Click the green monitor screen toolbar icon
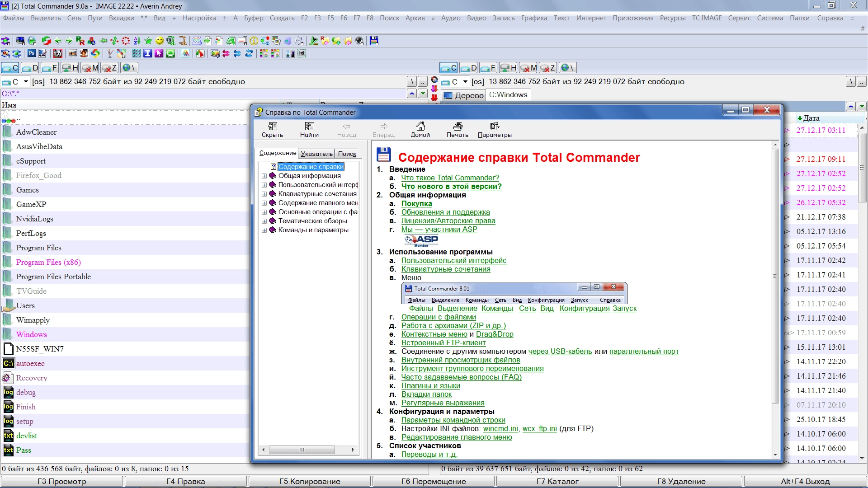Screen dimensions: 868x488 tap(170, 54)
